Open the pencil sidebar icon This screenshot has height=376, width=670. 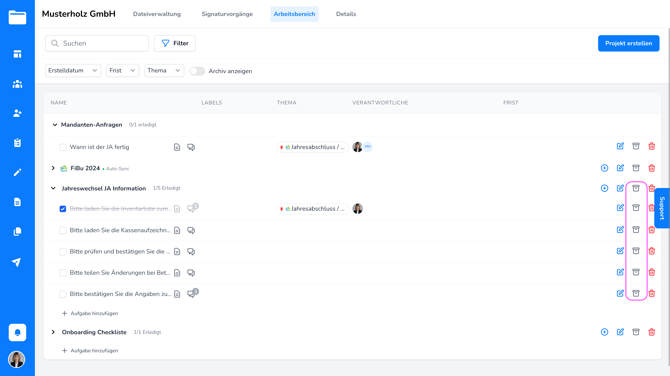click(x=17, y=172)
